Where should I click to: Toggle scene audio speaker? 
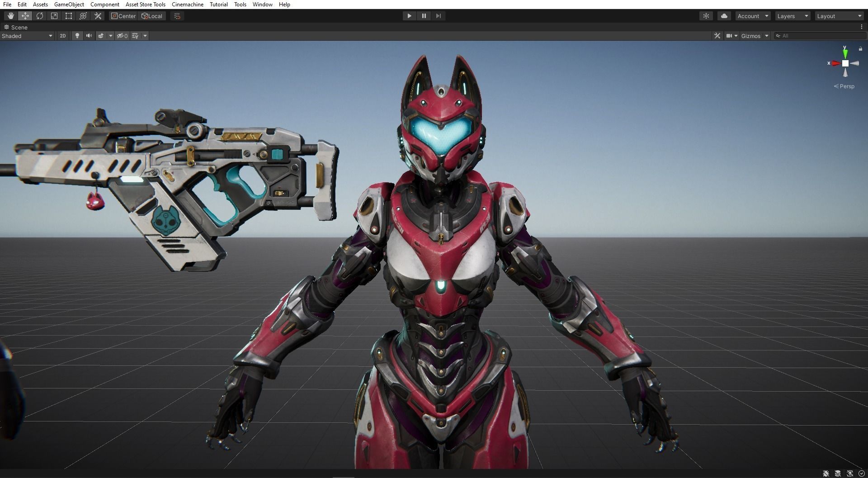coord(89,36)
